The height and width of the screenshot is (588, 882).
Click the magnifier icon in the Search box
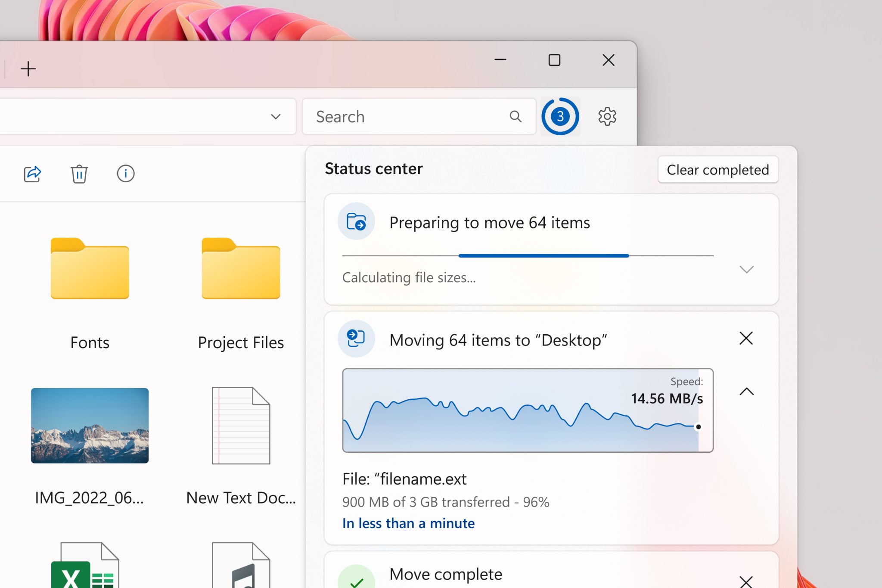coord(516,116)
